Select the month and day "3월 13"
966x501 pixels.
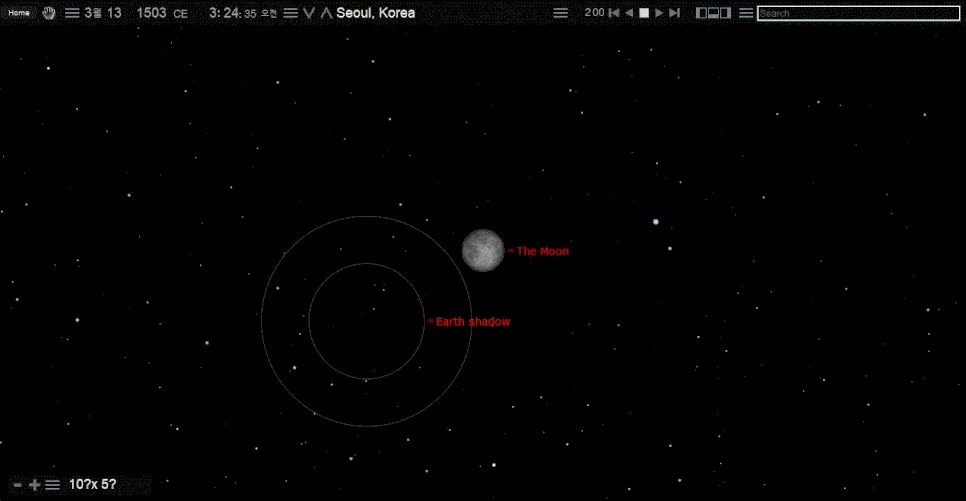tap(103, 13)
